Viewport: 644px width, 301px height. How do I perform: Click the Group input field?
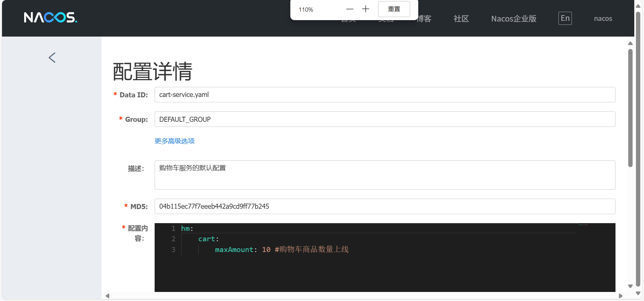tap(385, 119)
